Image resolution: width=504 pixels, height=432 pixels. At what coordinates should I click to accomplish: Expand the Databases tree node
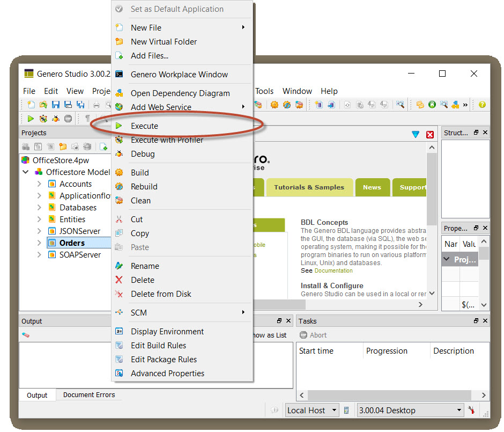[x=39, y=208]
